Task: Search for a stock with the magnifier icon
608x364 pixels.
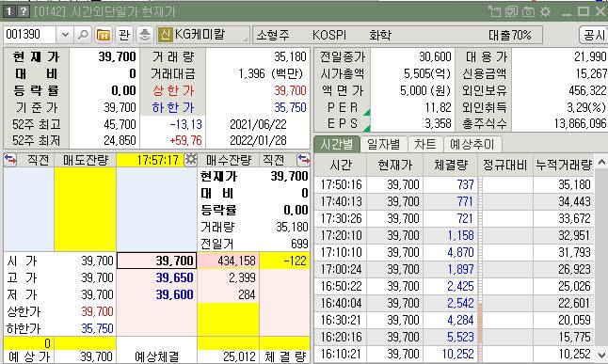Action: (x=83, y=35)
